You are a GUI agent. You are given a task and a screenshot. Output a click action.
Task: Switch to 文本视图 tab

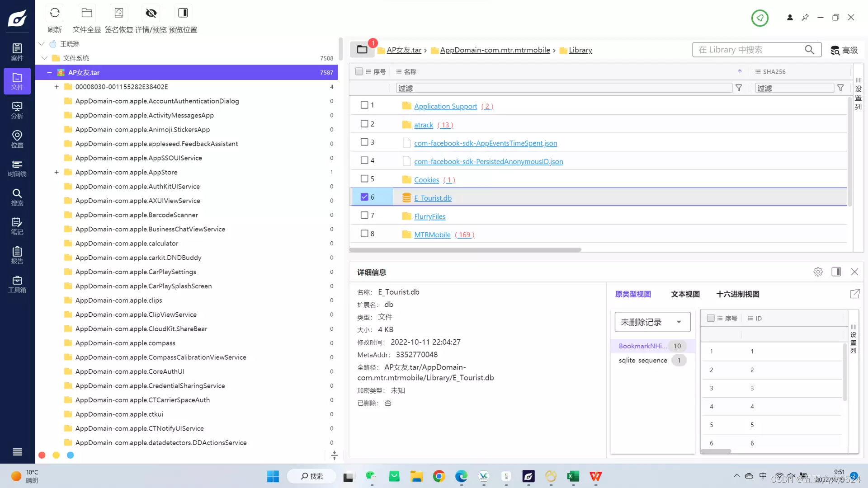(685, 294)
